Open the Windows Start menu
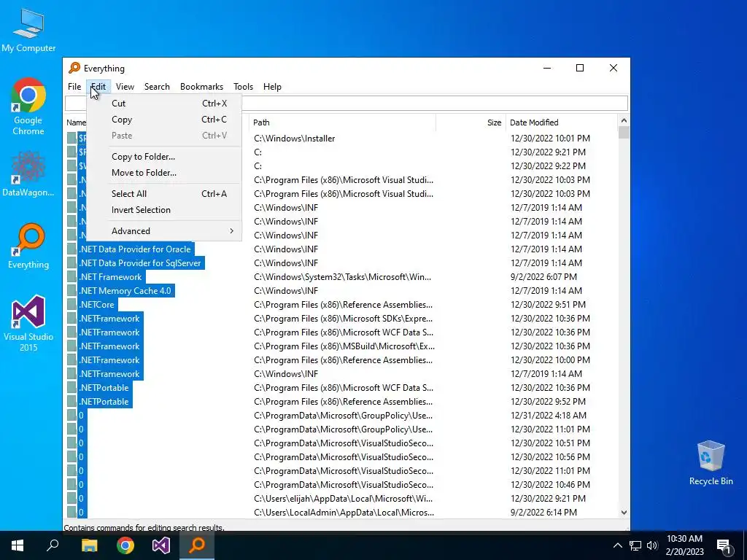This screenshot has height=560, width=747. tap(18, 545)
